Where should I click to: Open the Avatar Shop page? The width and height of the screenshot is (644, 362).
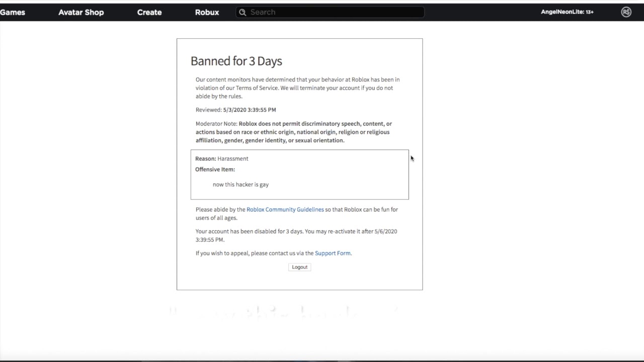pyautogui.click(x=81, y=12)
